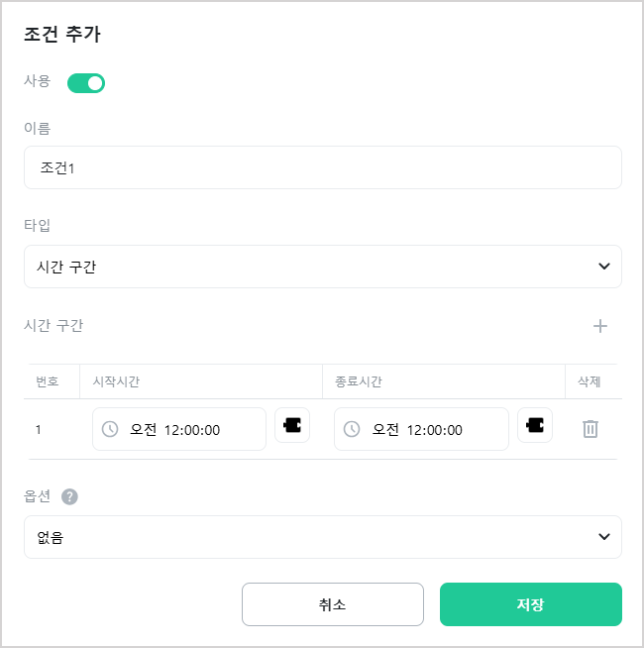Click the clock icon in 종료시간 field

(352, 429)
